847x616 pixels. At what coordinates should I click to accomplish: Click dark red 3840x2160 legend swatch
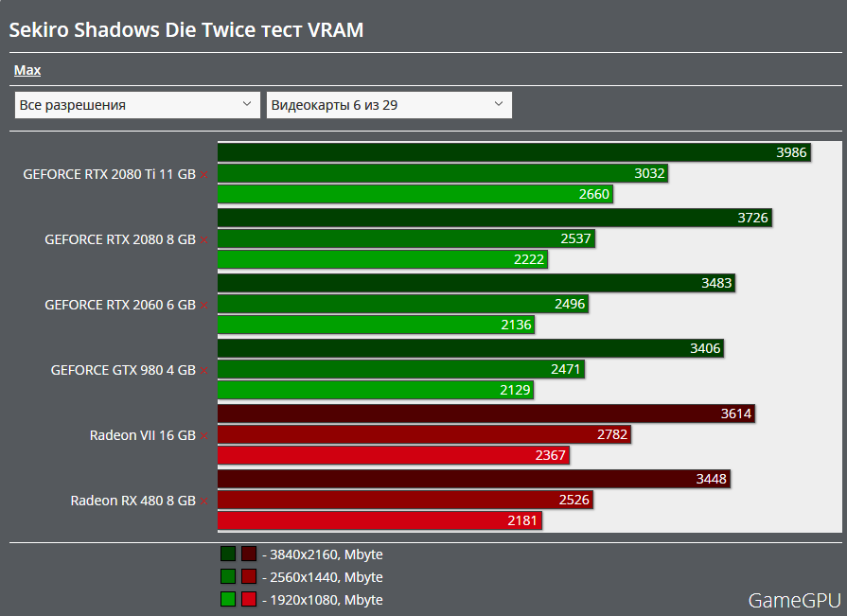tap(249, 554)
